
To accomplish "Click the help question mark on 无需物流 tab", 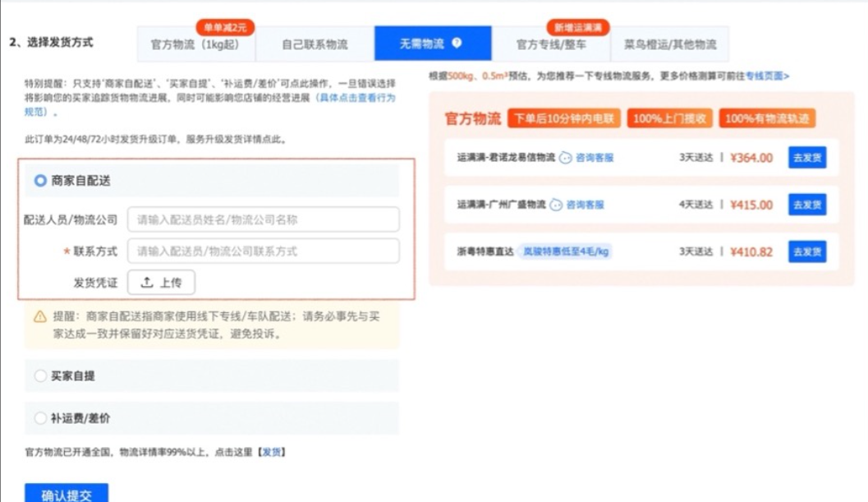I will coord(457,44).
